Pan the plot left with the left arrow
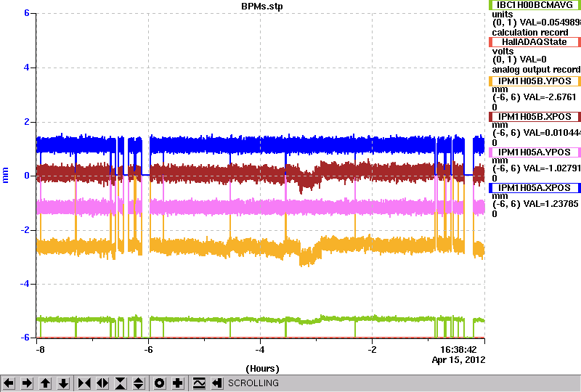 tap(9, 383)
